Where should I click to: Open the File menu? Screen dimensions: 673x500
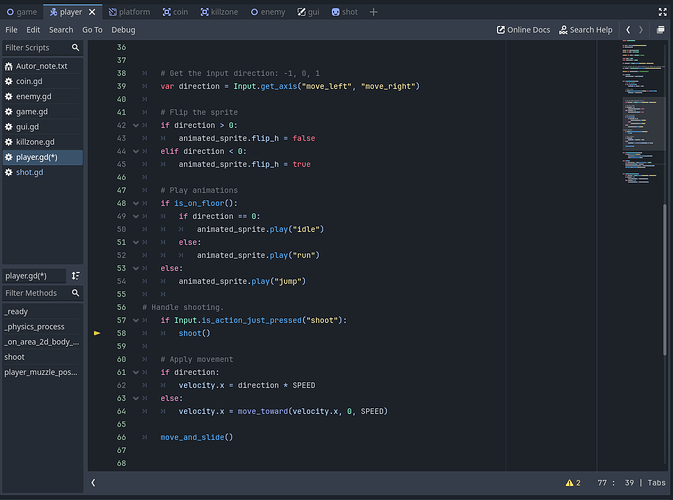coord(11,30)
